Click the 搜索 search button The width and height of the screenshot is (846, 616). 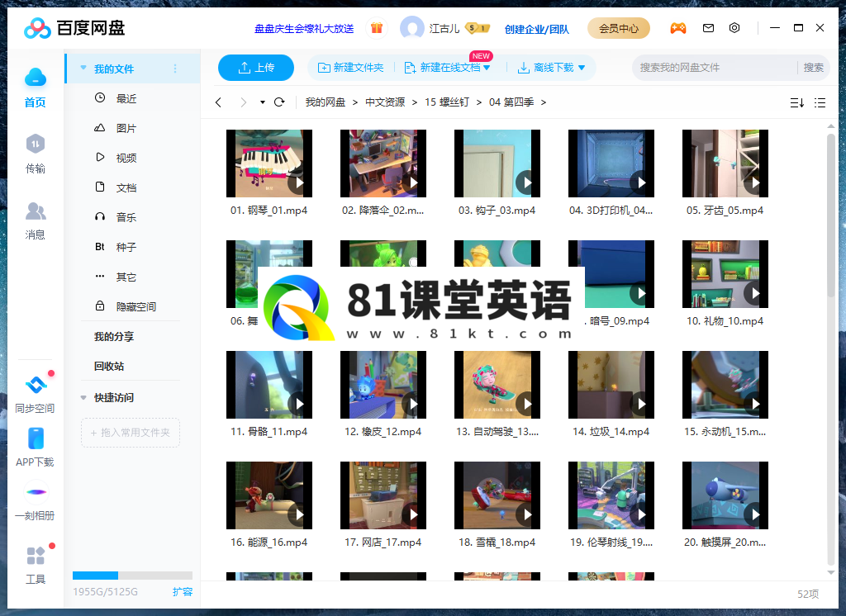813,68
